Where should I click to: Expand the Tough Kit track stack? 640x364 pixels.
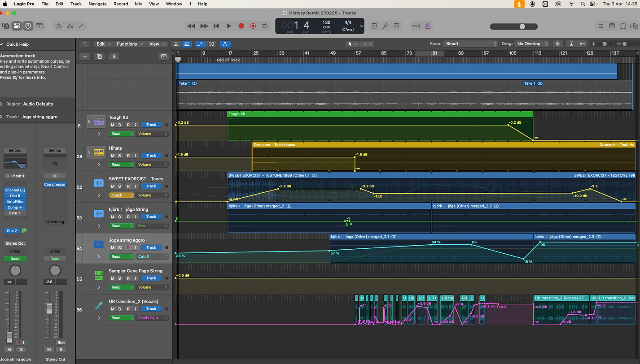[x=88, y=121]
